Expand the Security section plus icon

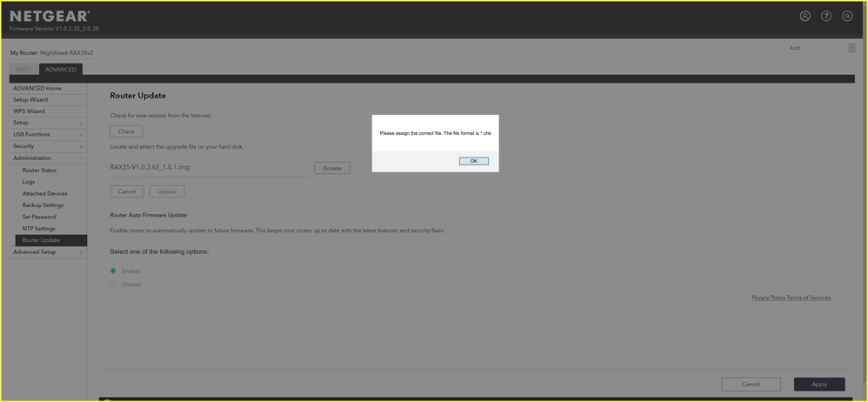coord(81,147)
